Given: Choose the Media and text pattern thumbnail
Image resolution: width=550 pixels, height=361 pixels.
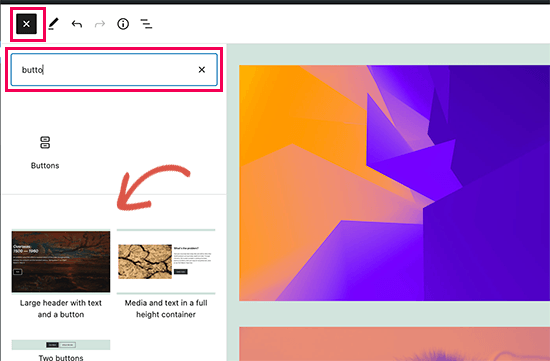Looking at the screenshot, I should coord(166,261).
